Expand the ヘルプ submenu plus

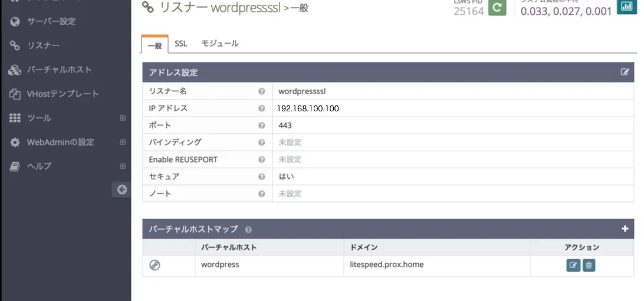coord(123,167)
